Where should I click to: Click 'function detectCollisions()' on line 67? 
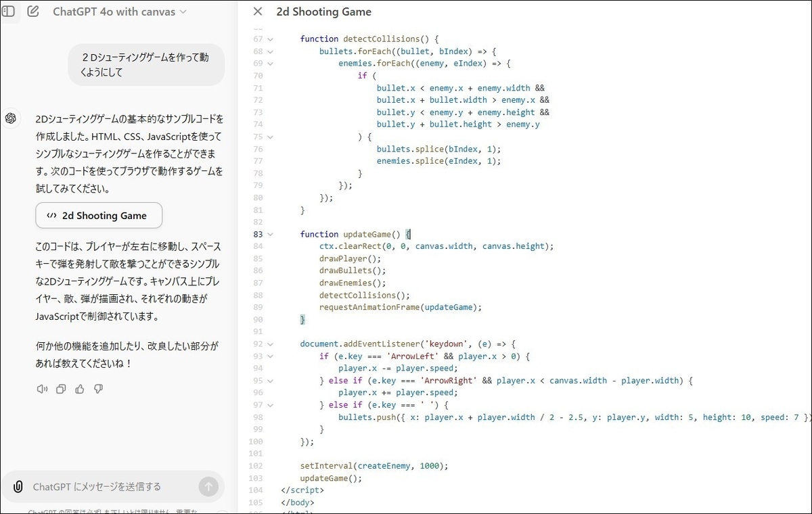click(x=365, y=39)
